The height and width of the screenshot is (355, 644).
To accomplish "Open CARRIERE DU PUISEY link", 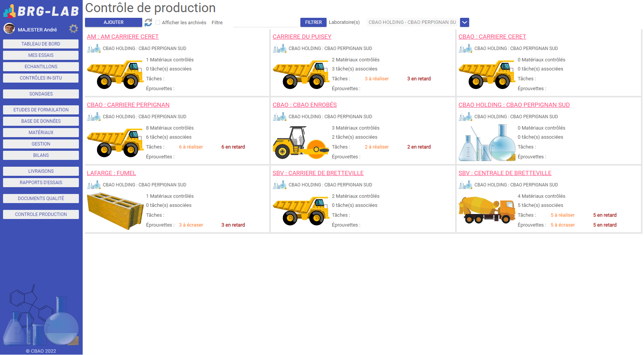I will pos(302,37).
